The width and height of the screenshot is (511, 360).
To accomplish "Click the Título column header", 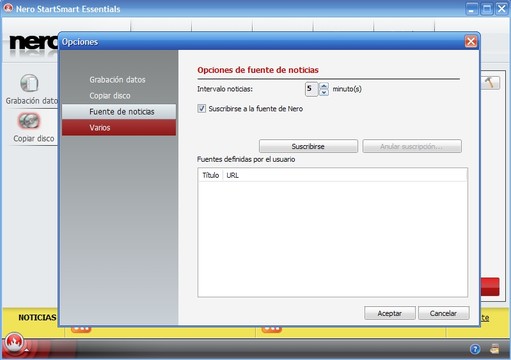I will click(211, 175).
